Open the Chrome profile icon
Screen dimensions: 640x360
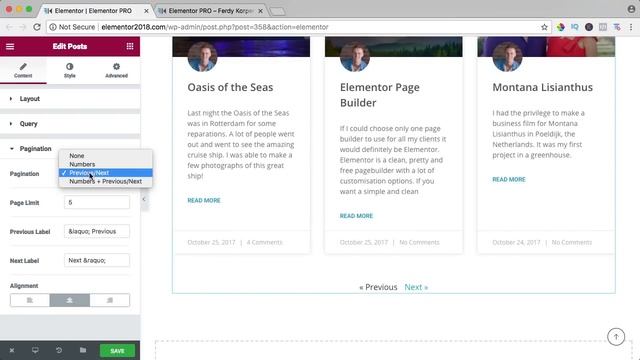tap(631, 9)
